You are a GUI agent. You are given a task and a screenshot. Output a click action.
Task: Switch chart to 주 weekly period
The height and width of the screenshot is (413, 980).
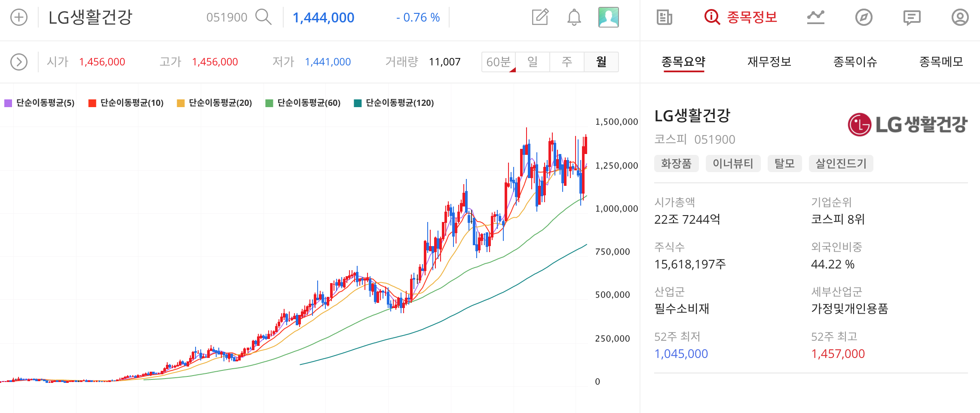coord(567,62)
